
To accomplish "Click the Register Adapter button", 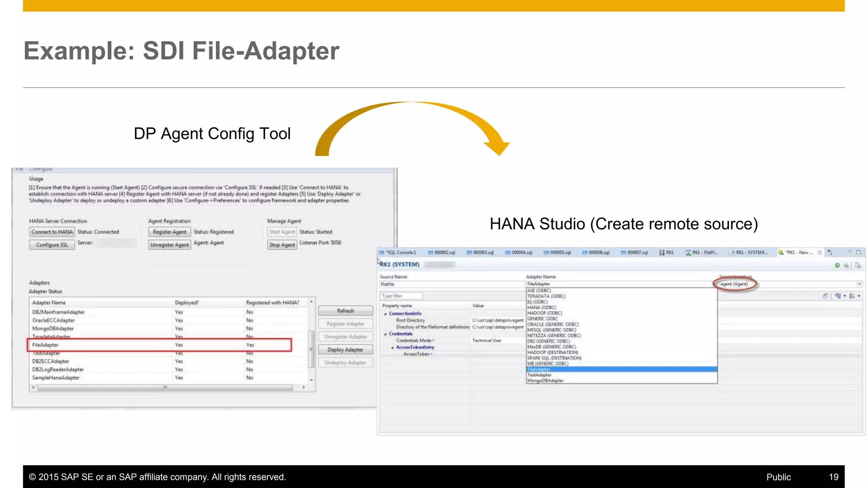I will point(345,324).
